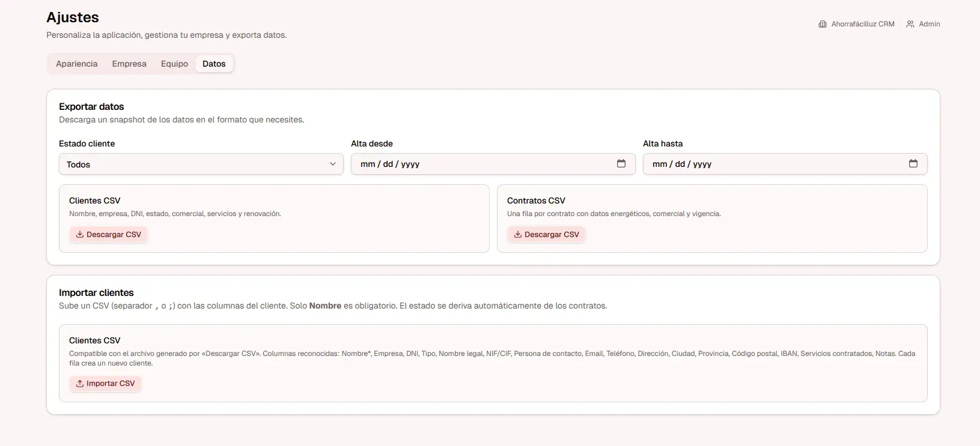Image resolution: width=980 pixels, height=446 pixels.
Task: Click the Ahorrafácilluz CRM company name
Action: point(863,24)
